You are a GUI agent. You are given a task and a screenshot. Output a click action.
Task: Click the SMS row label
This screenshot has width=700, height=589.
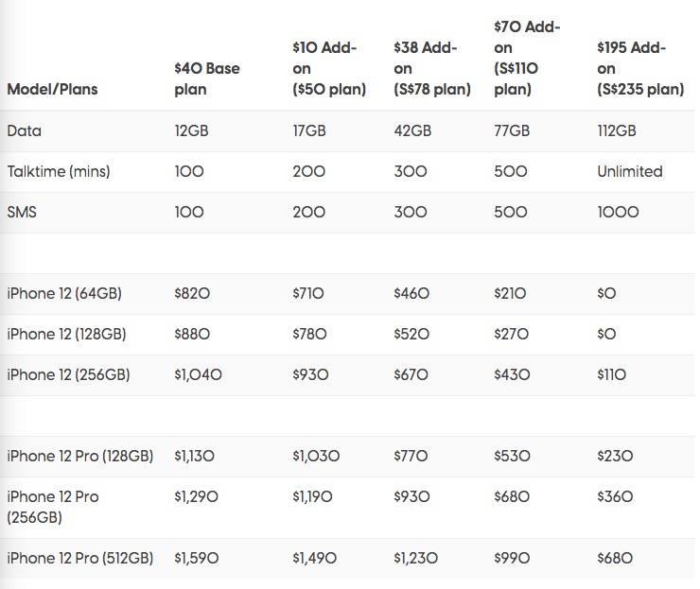click(x=23, y=212)
